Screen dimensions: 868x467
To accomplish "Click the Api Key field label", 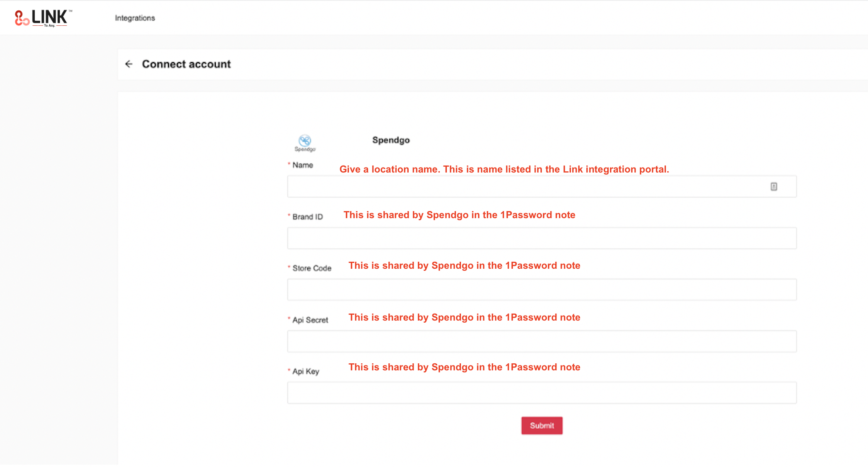I will point(305,372).
